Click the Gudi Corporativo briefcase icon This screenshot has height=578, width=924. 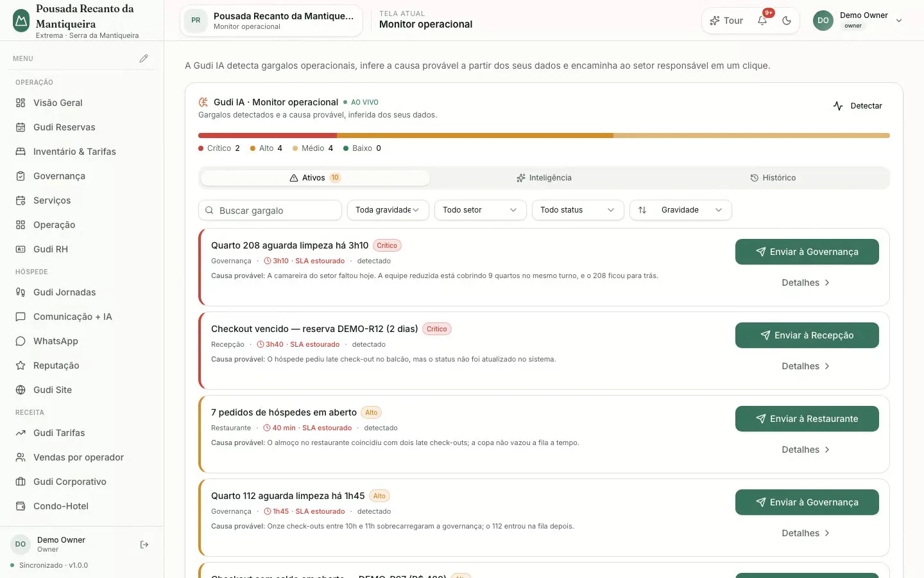click(x=21, y=482)
